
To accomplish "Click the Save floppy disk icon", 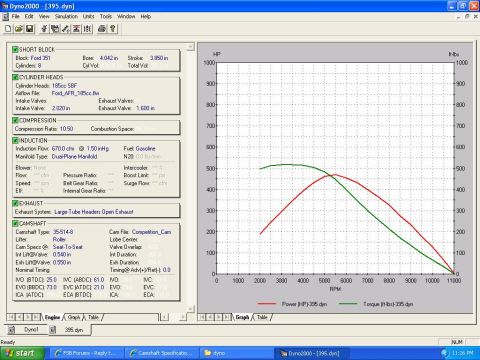I will click(x=30, y=29).
